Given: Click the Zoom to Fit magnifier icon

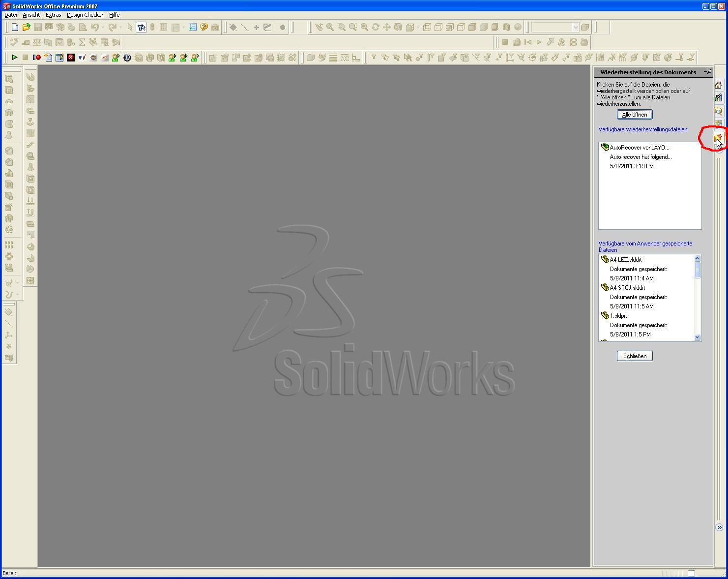Looking at the screenshot, I should (x=330, y=27).
